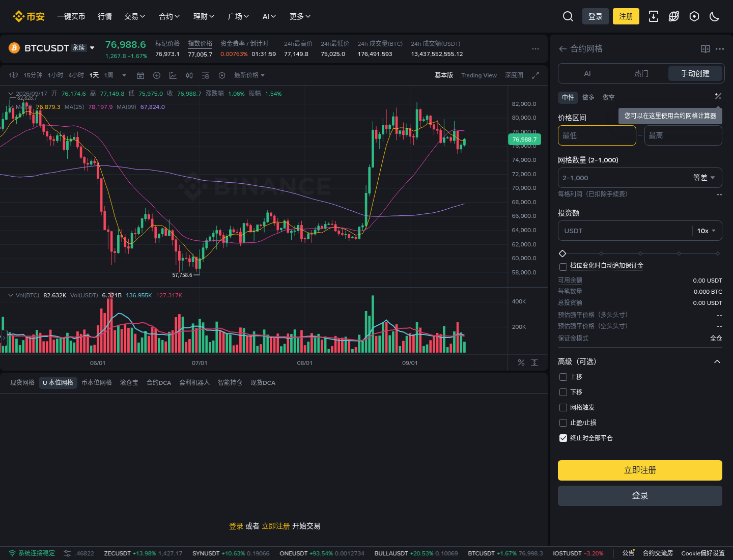Viewport: 733px width, 560px height.
Task: Expand the left-edge panel arrow by the volume chart
Action: pos(4,338)
